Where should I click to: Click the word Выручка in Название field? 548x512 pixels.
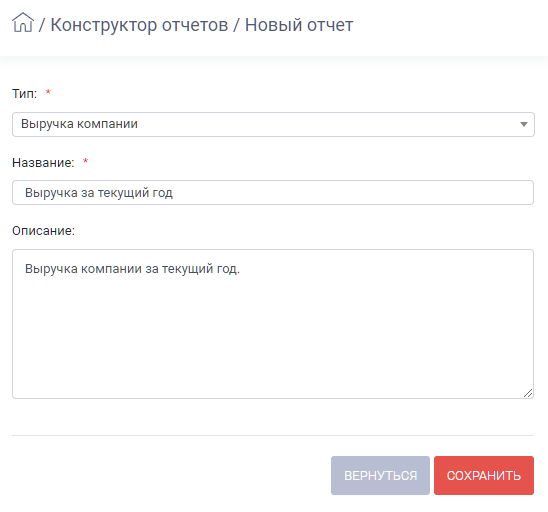point(51,193)
